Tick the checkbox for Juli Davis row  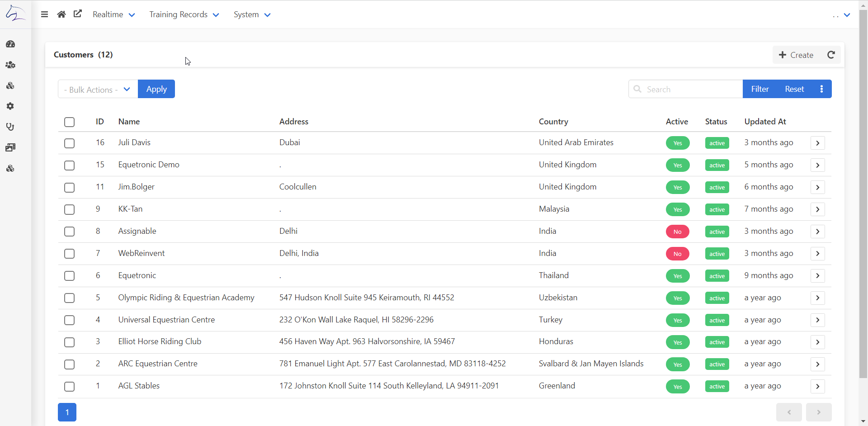[x=69, y=143]
